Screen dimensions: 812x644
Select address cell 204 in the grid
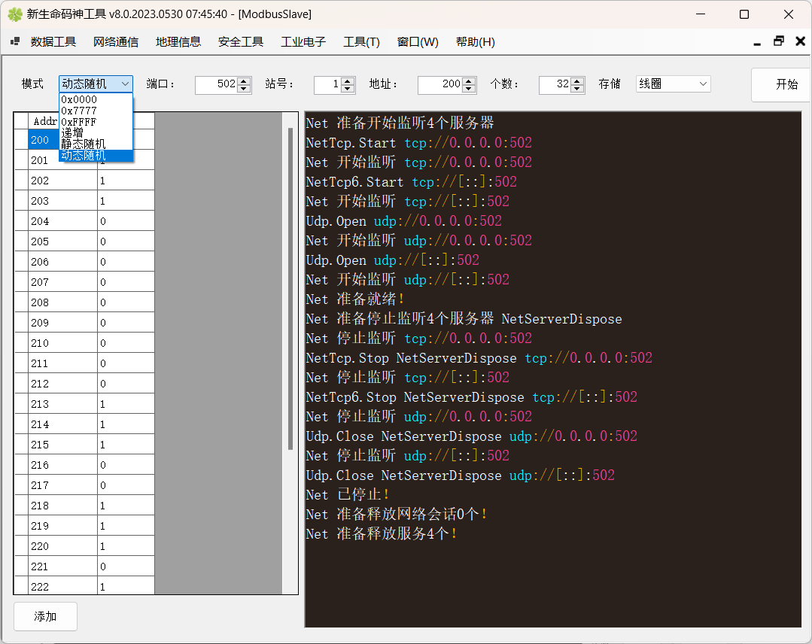coord(62,221)
